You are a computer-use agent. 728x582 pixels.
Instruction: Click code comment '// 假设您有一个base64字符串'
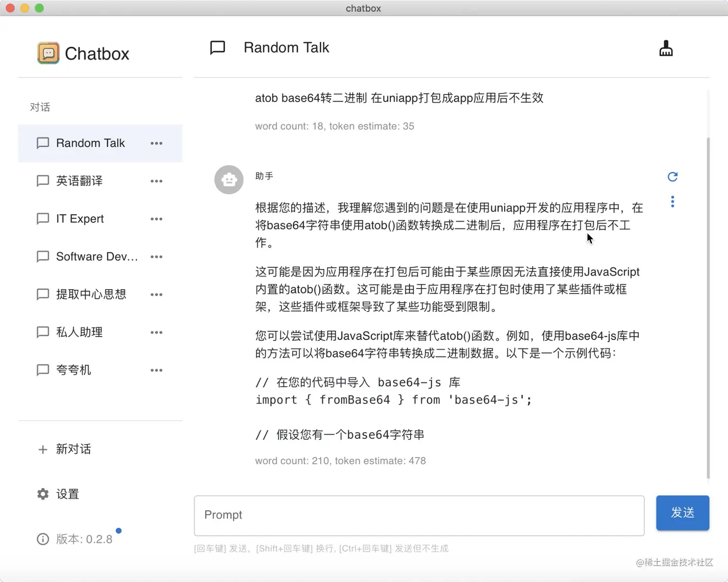coord(340,435)
